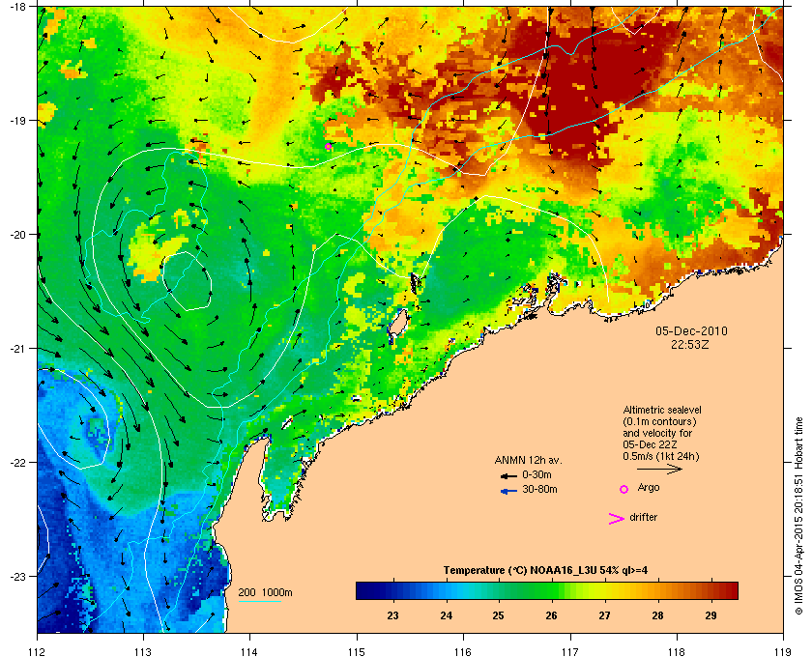Click the elongated island outlined near 115.4, -20.8
The image size is (812, 657).
click(x=397, y=326)
